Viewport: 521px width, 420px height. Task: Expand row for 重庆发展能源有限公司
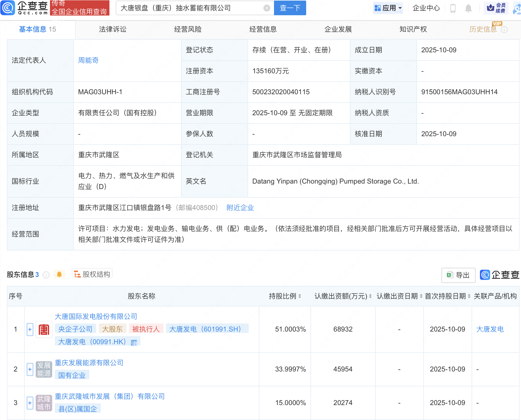tap(30, 369)
